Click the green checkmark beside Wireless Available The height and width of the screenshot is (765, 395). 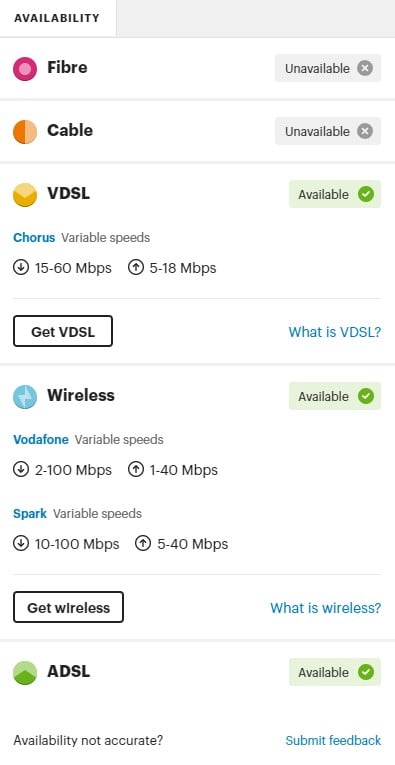pyautogui.click(x=366, y=396)
